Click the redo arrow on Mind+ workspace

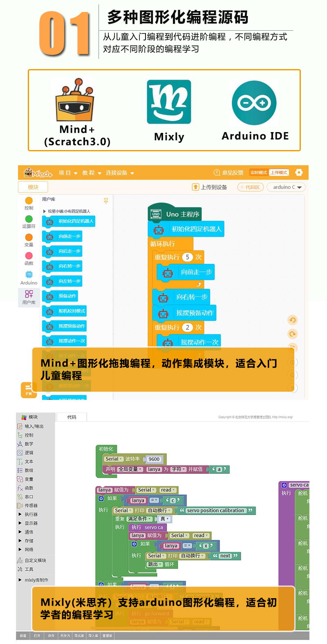pyautogui.click(x=292, y=334)
